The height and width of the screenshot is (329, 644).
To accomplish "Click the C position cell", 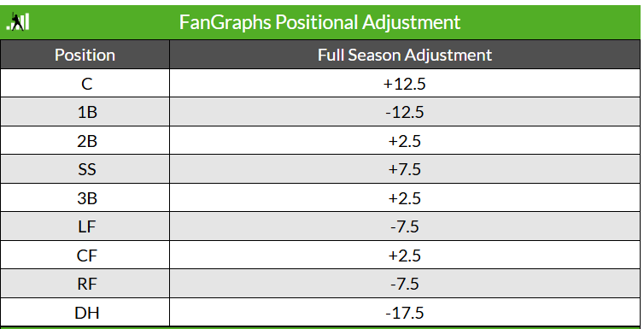I will (85, 84).
